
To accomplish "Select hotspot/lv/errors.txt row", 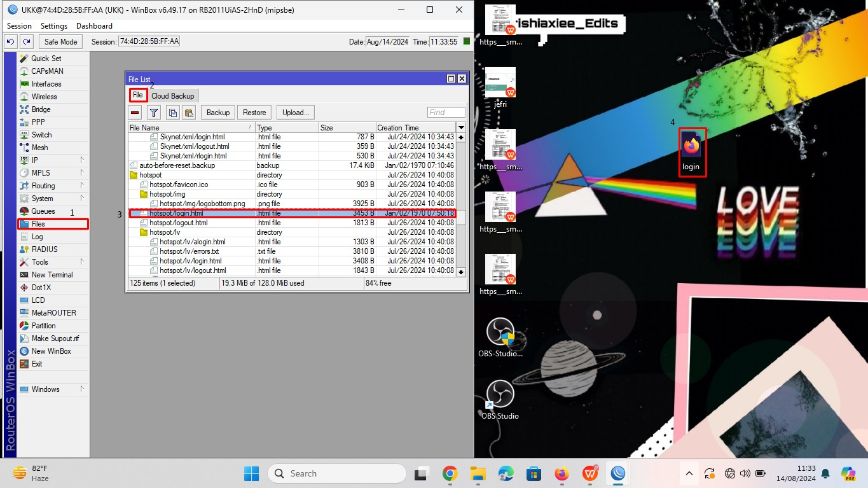I will click(293, 251).
